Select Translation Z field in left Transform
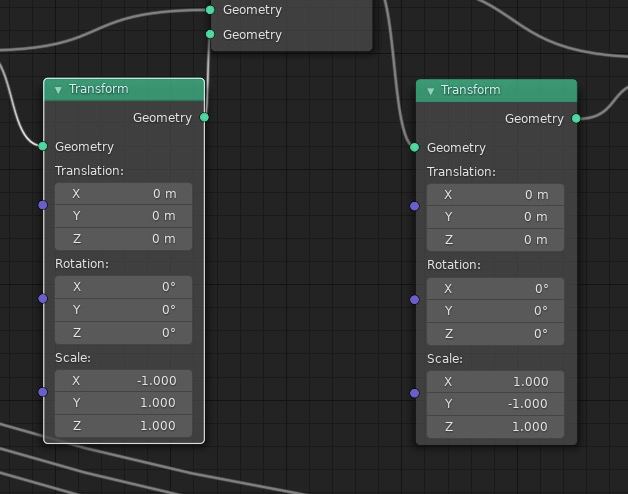The width and height of the screenshot is (628, 494). [123, 239]
